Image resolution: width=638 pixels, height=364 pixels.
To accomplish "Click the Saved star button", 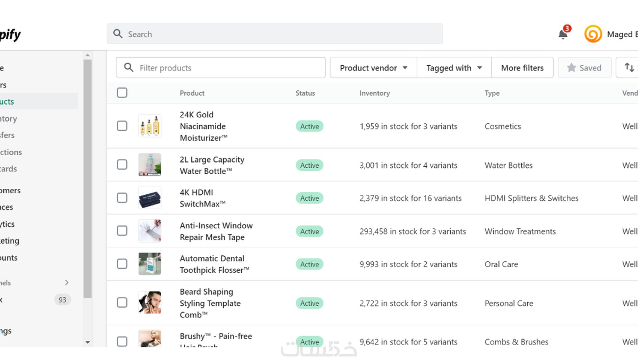I will 584,68.
